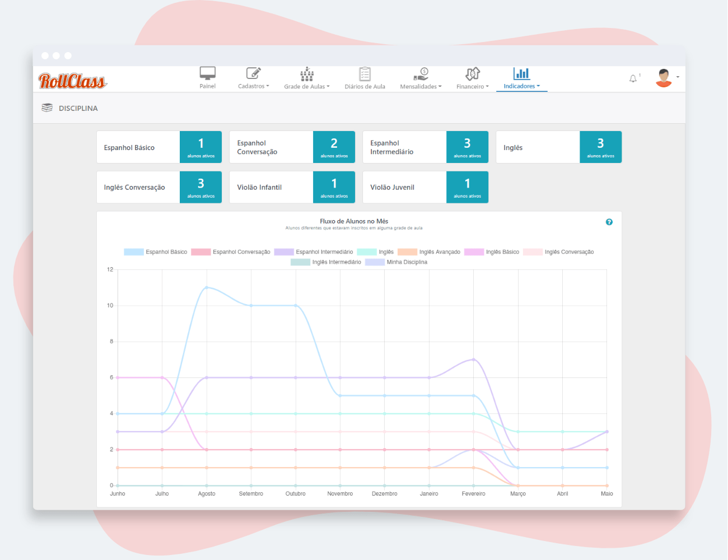
Task: Open the Espanhol Conversação discipline card
Action: (x=292, y=147)
